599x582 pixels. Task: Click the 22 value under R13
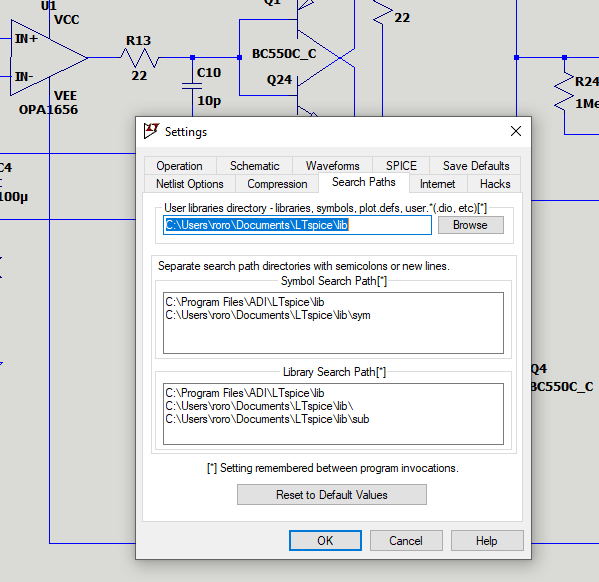tap(139, 76)
